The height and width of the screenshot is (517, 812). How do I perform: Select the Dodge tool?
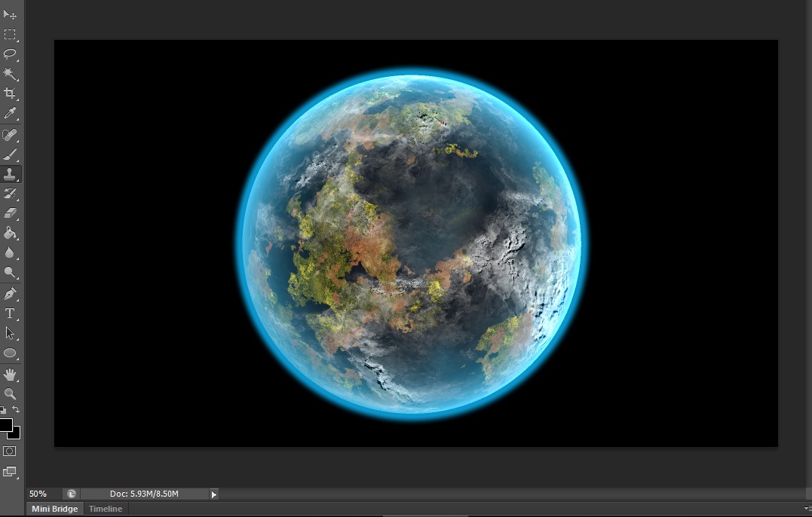pyautogui.click(x=10, y=272)
